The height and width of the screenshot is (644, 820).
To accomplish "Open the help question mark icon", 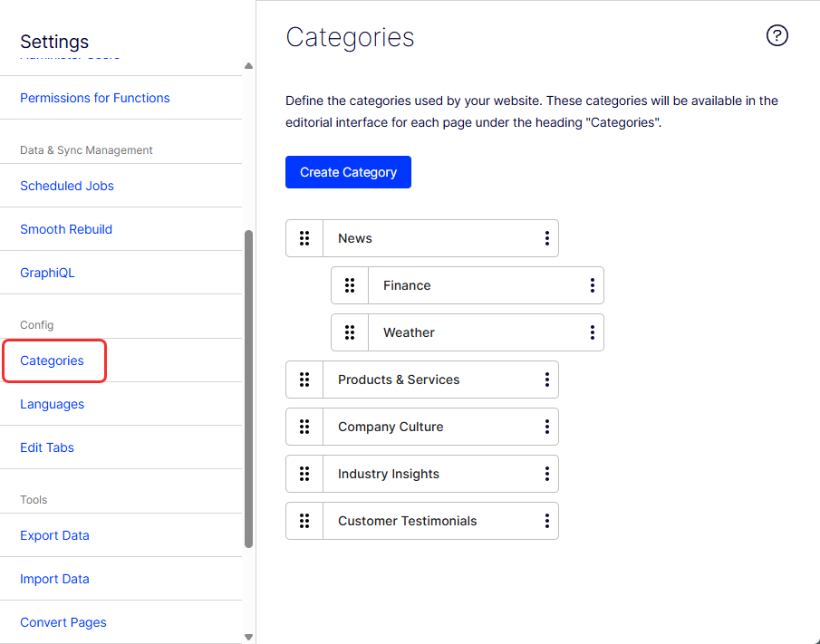I will pyautogui.click(x=777, y=35).
